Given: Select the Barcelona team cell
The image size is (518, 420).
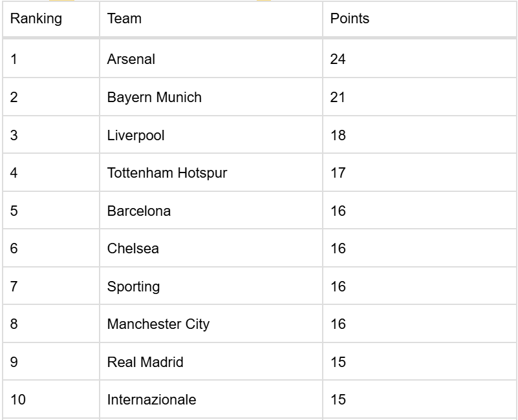Looking at the screenshot, I should [139, 211].
